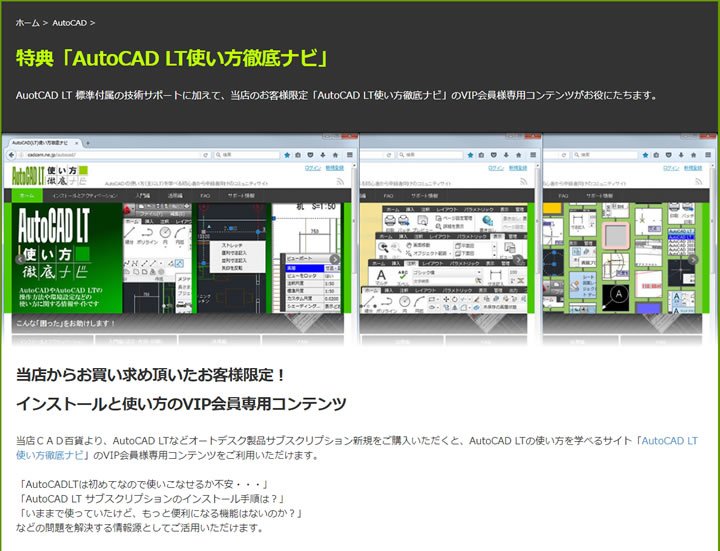
Task: Click 新規登録 link in left browser window
Action: pyautogui.click(x=335, y=168)
